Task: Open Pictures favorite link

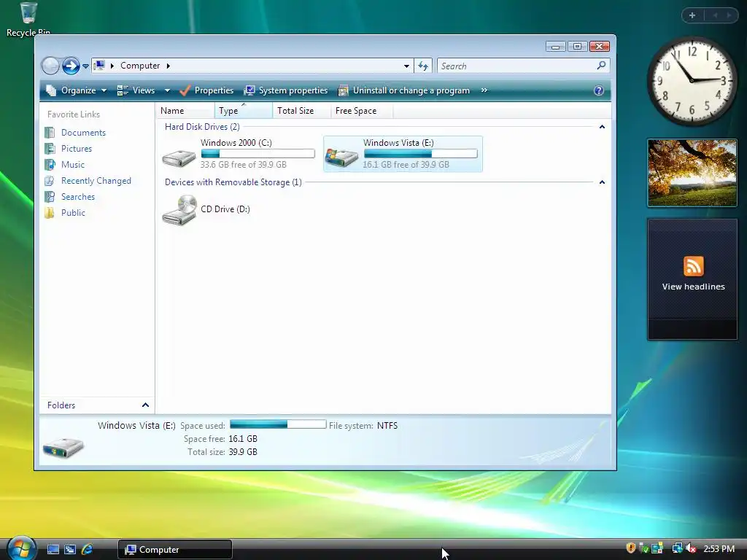Action: (76, 149)
